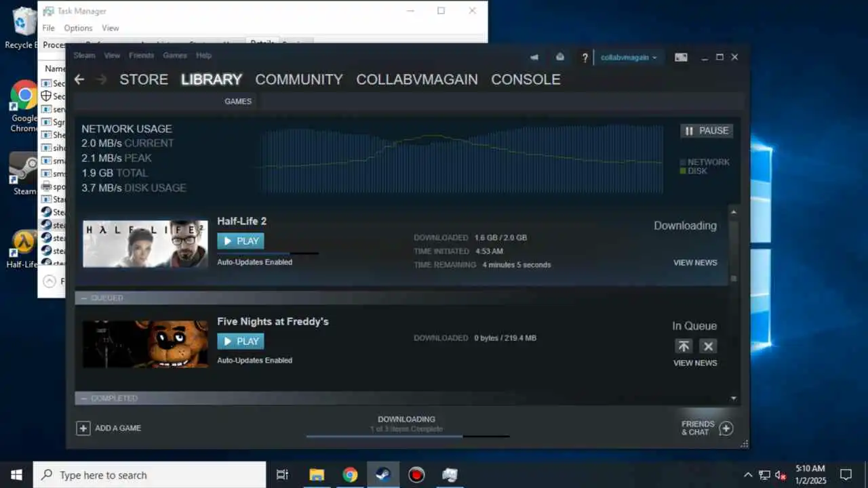The width and height of the screenshot is (868, 488).
Task: Collapse the Completed downloads section
Action: click(x=85, y=398)
